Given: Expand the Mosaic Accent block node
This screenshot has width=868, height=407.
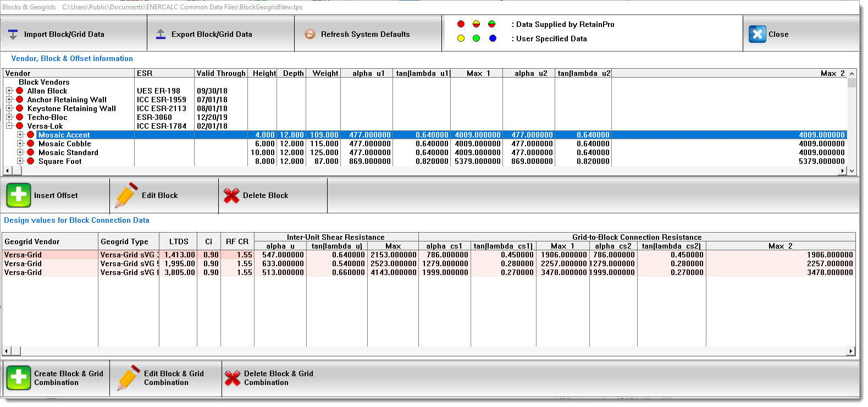Looking at the screenshot, I should coord(20,135).
